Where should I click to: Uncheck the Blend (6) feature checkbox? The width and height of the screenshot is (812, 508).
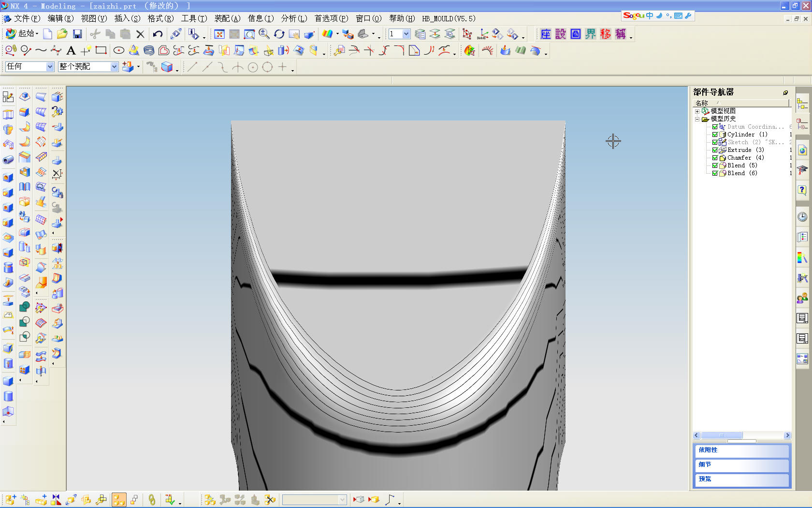tap(715, 173)
